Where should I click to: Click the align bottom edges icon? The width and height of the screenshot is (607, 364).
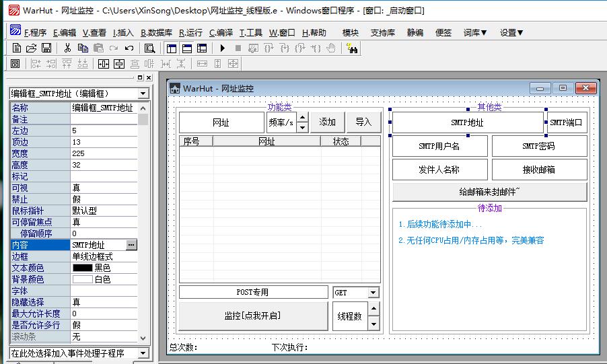point(83,63)
